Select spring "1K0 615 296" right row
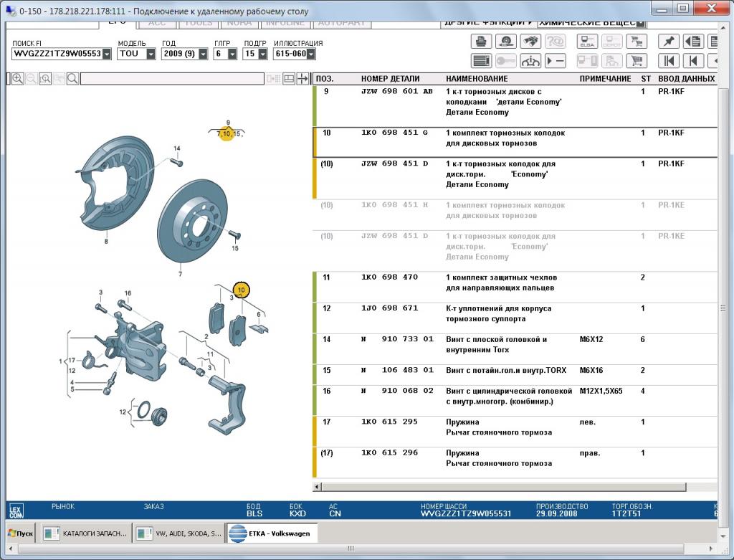The height and width of the screenshot is (560, 734). click(x=515, y=462)
